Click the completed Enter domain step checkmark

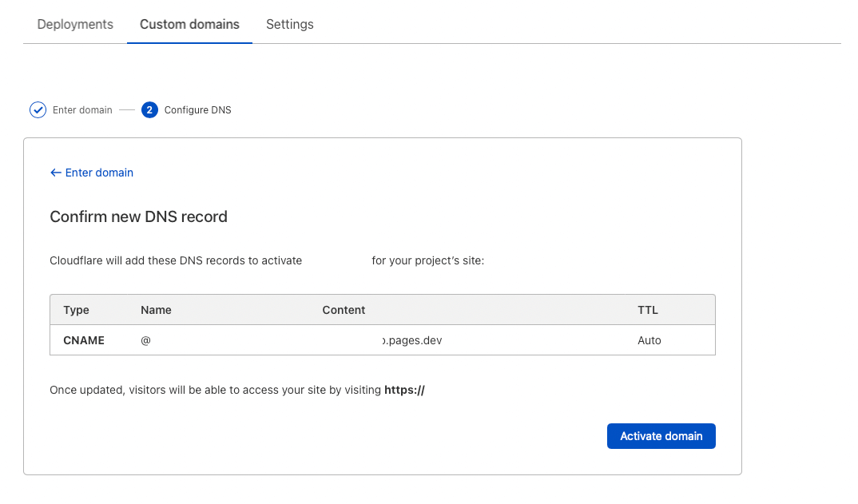click(38, 109)
